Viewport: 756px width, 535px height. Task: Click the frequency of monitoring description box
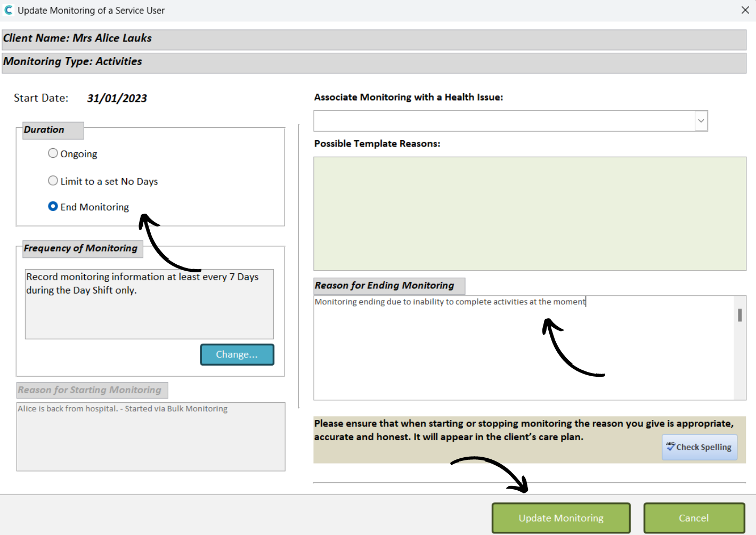click(149, 304)
